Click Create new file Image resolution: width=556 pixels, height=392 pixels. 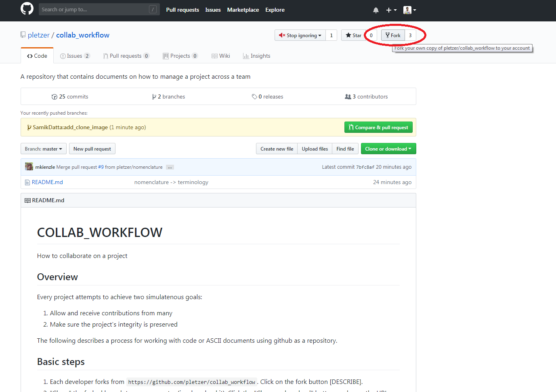tap(277, 149)
